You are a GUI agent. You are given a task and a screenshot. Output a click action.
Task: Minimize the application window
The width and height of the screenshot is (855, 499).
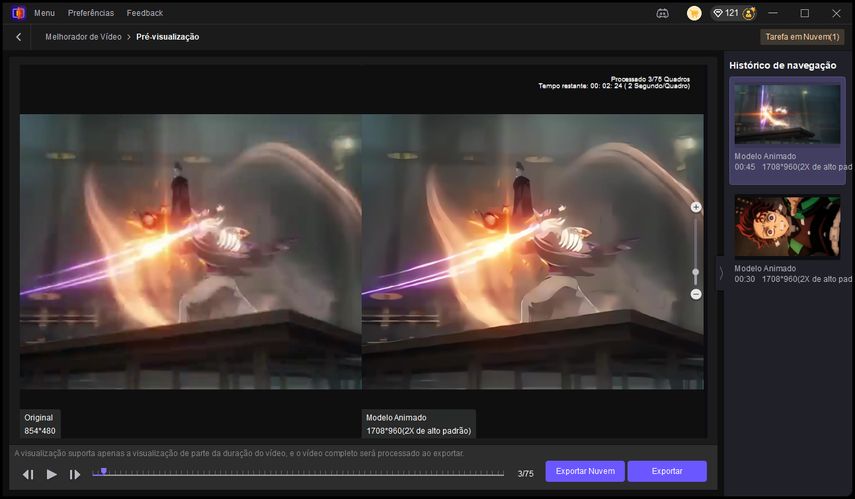click(773, 13)
